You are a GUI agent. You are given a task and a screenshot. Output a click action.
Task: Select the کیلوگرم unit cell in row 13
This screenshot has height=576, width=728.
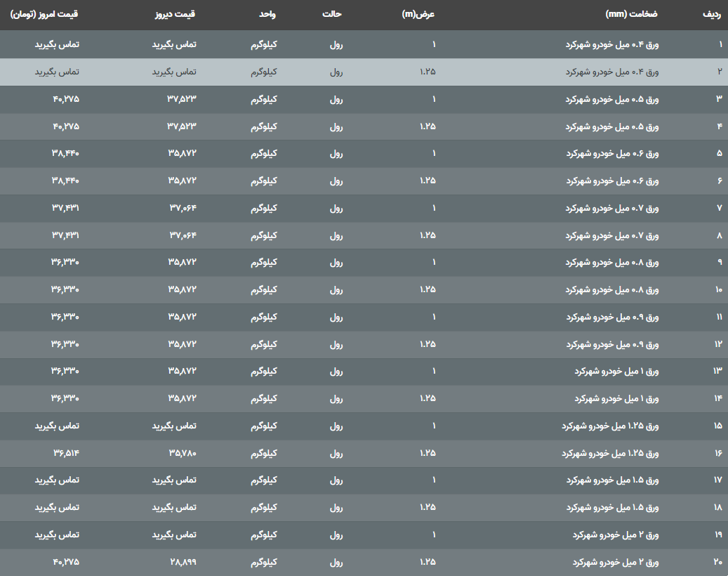pyautogui.click(x=264, y=371)
